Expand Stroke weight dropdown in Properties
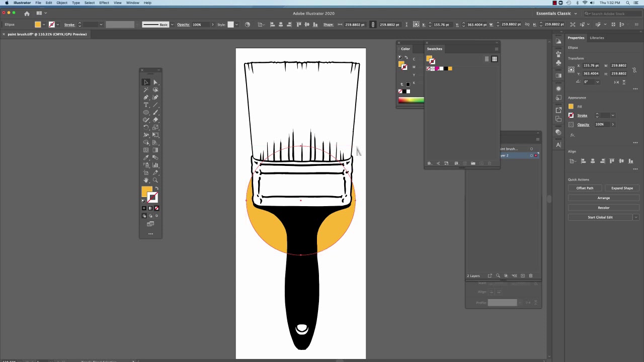This screenshot has height=362, width=644. tap(613, 115)
